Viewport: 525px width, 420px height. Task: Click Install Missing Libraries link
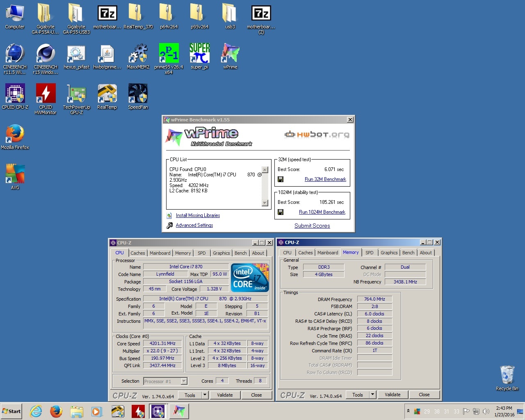pyautogui.click(x=198, y=215)
